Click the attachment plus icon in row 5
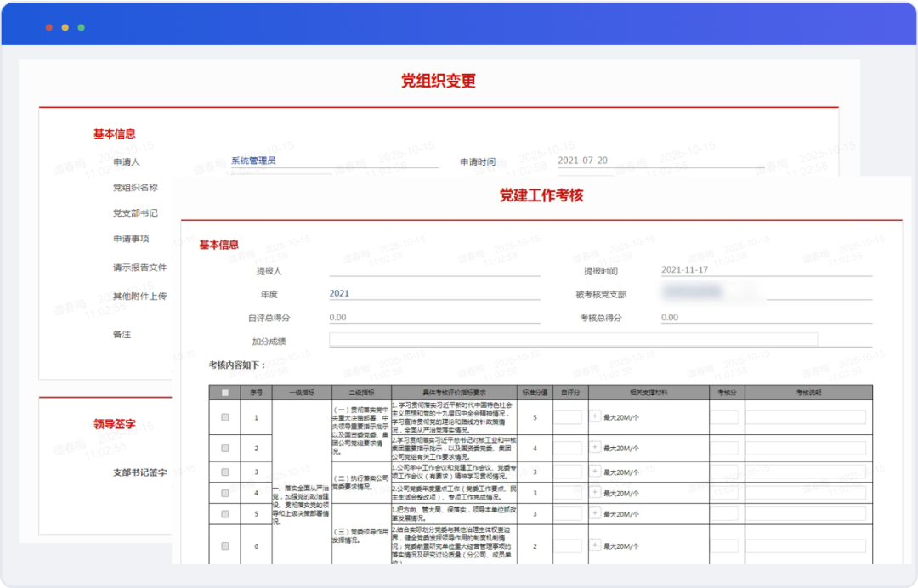This screenshot has height=588, width=918. pos(595,514)
